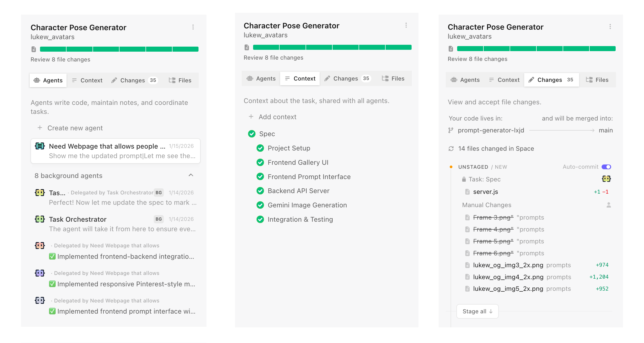Click the green Task Orchestrator agent icon
This screenshot has height=343, width=644.
[x=40, y=219]
